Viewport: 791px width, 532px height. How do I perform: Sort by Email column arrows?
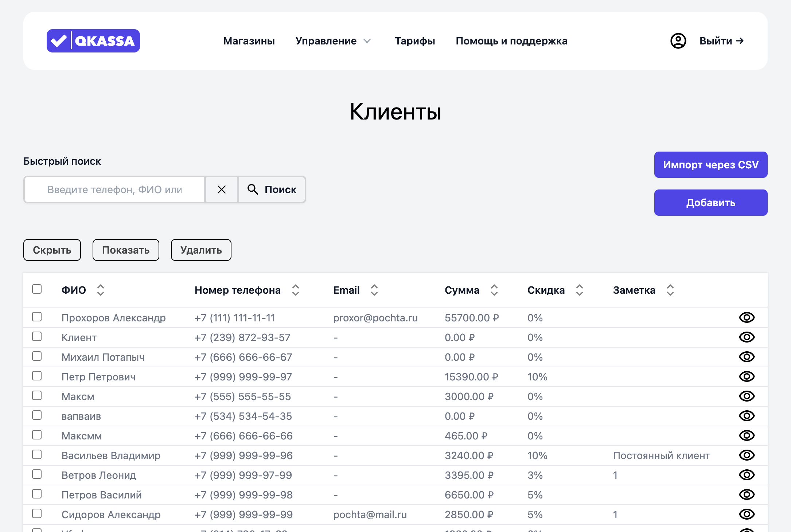point(374,290)
